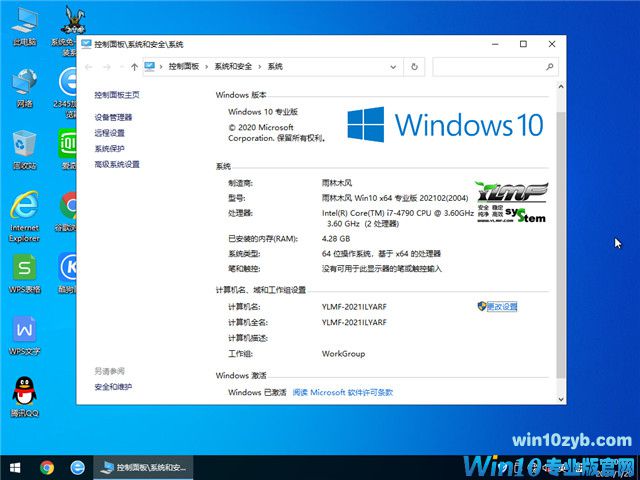The height and width of the screenshot is (480, 640).
Task: Open the This PC desktop icon
Action: pos(24,27)
